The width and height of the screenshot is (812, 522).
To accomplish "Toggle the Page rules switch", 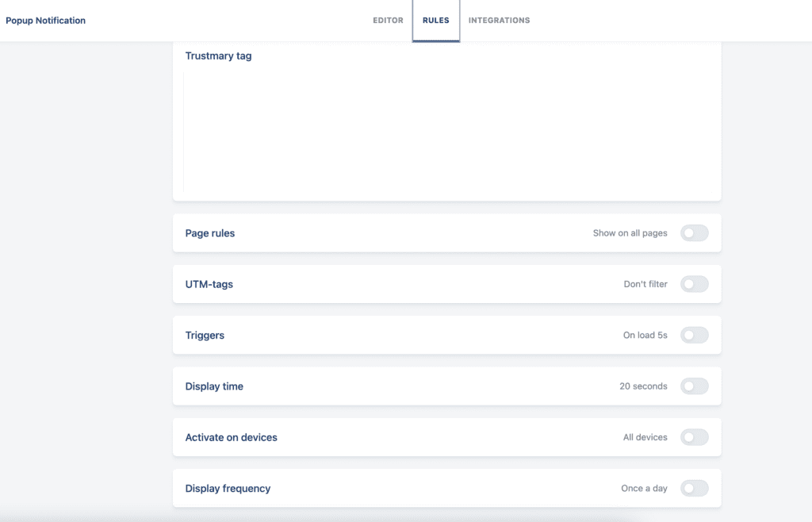I will pyautogui.click(x=695, y=233).
